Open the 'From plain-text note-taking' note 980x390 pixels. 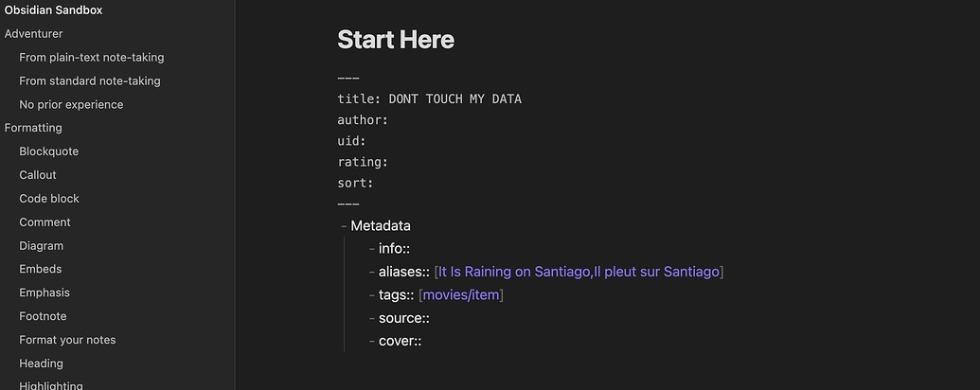(x=91, y=58)
